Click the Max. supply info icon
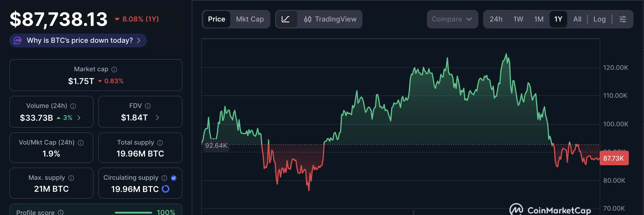Screen dimensions: 644x215 pos(71,178)
